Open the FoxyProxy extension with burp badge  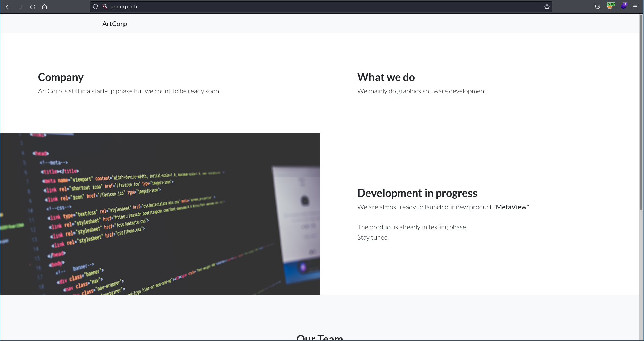coord(610,6)
